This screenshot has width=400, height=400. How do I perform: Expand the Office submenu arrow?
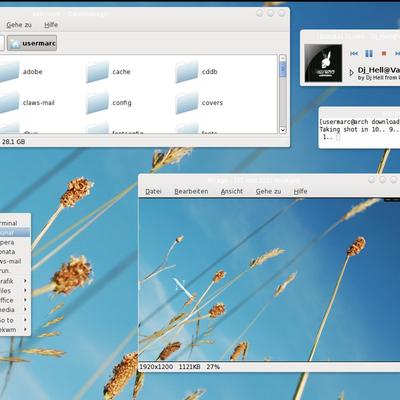(x=25, y=300)
